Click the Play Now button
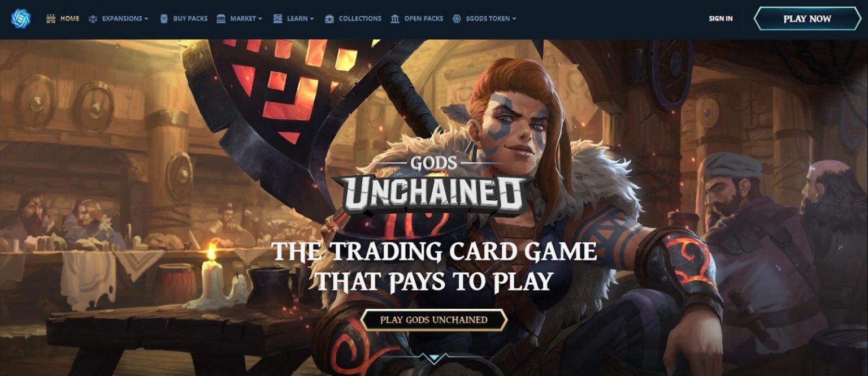Viewport: 868px width, 376px height. click(807, 19)
